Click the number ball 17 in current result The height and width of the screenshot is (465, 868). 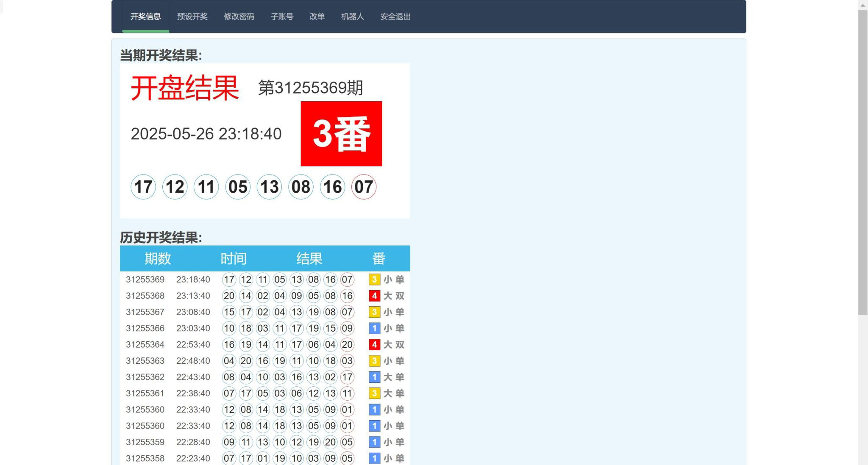(143, 186)
